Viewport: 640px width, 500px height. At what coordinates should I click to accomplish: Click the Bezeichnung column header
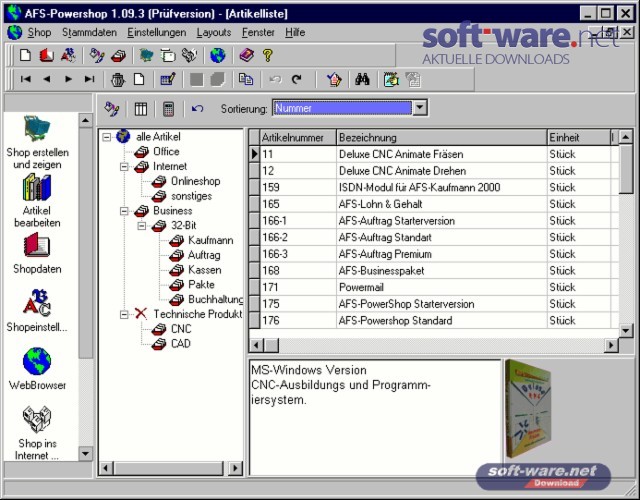[x=442, y=138]
